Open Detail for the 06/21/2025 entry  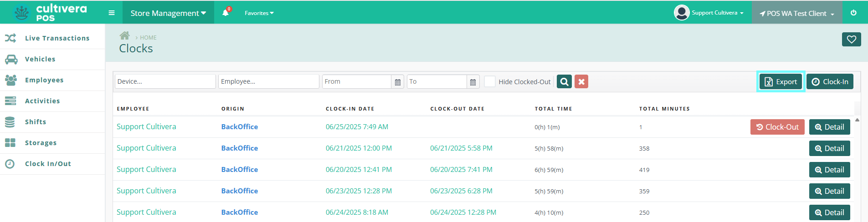[829, 148]
